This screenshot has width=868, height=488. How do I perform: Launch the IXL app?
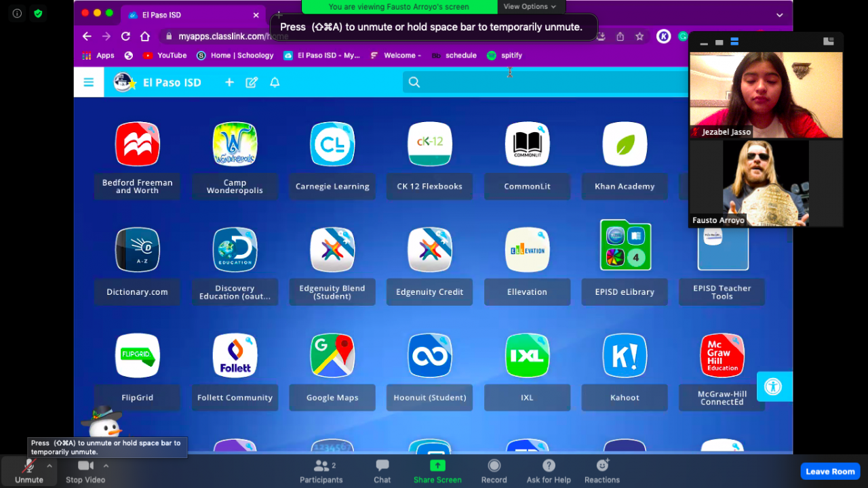[x=528, y=356]
